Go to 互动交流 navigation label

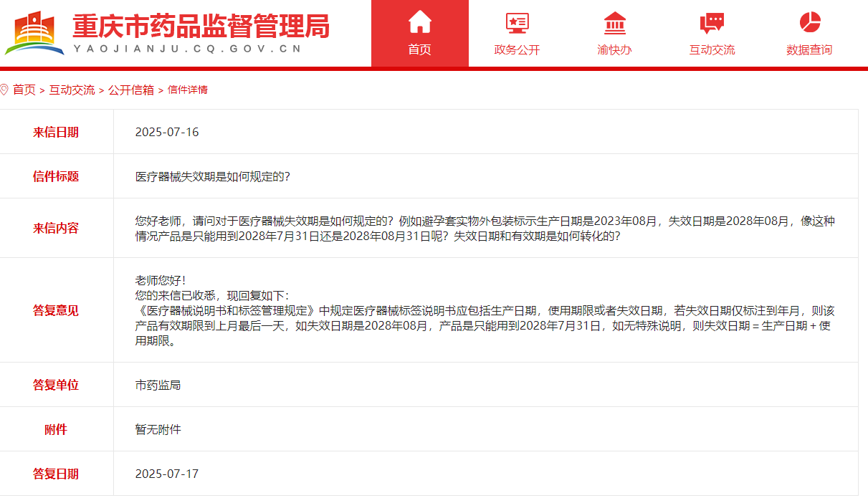pyautogui.click(x=712, y=49)
